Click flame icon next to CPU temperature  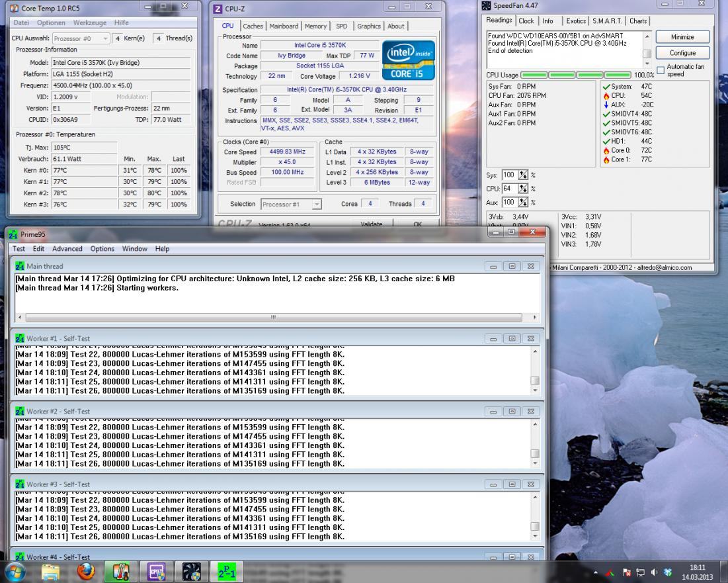point(606,96)
